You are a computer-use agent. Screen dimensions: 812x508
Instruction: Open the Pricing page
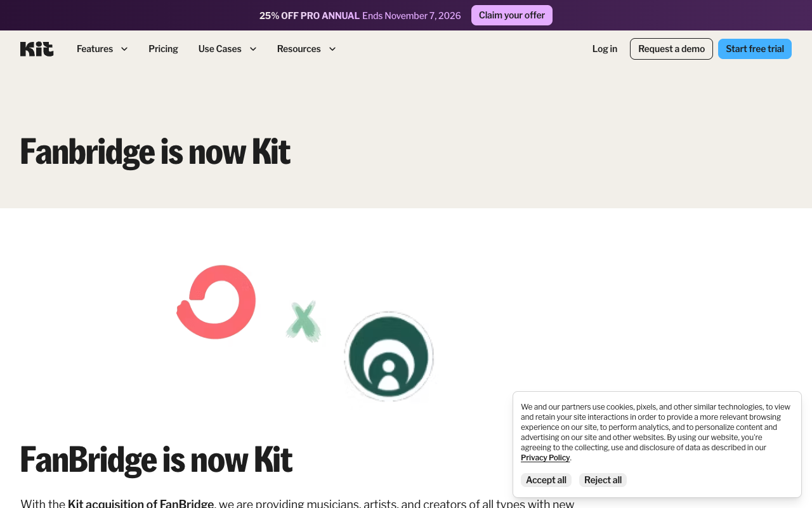point(163,49)
